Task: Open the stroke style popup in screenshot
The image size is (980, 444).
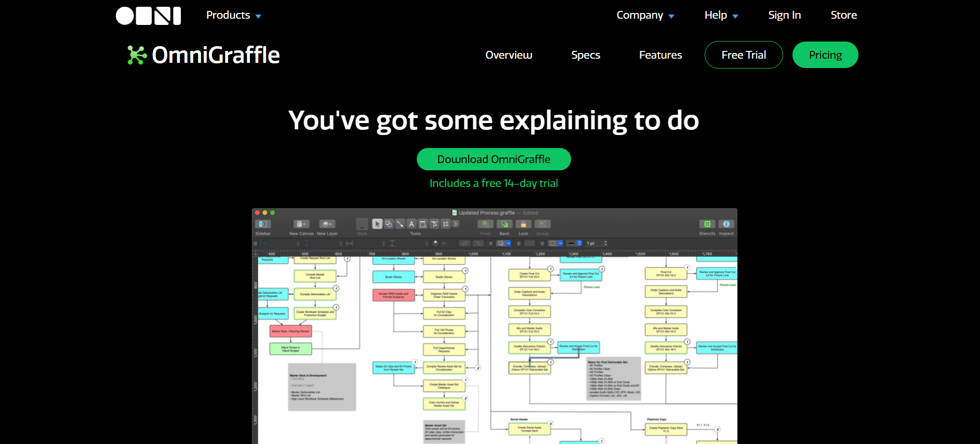Action: (x=556, y=243)
